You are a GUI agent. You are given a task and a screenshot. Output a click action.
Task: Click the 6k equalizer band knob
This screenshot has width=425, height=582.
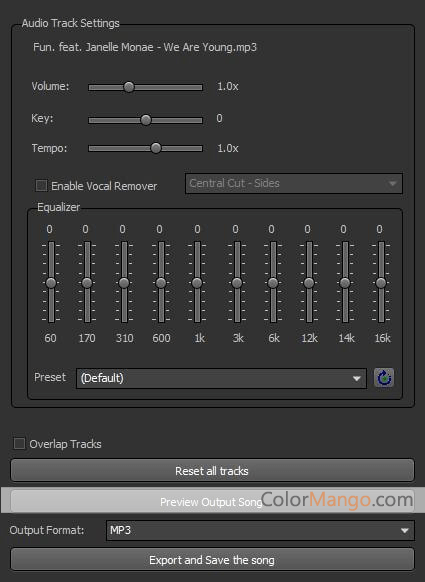pos(273,283)
